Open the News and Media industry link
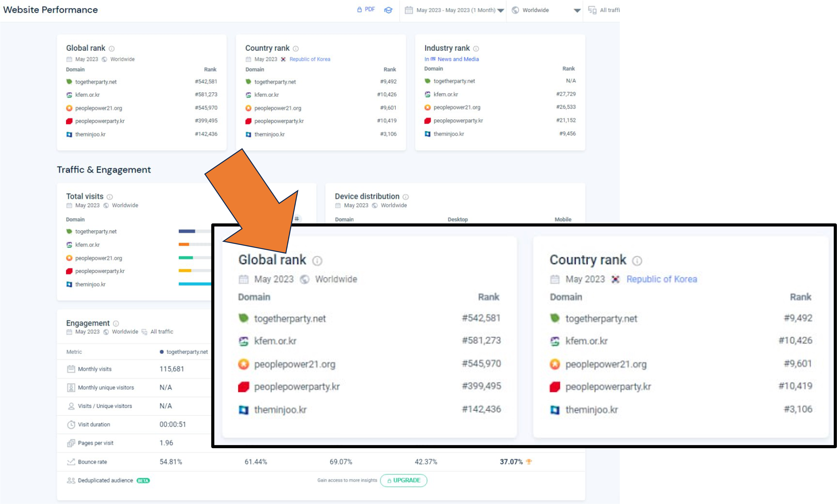Image resolution: width=837 pixels, height=504 pixels. [x=458, y=59]
